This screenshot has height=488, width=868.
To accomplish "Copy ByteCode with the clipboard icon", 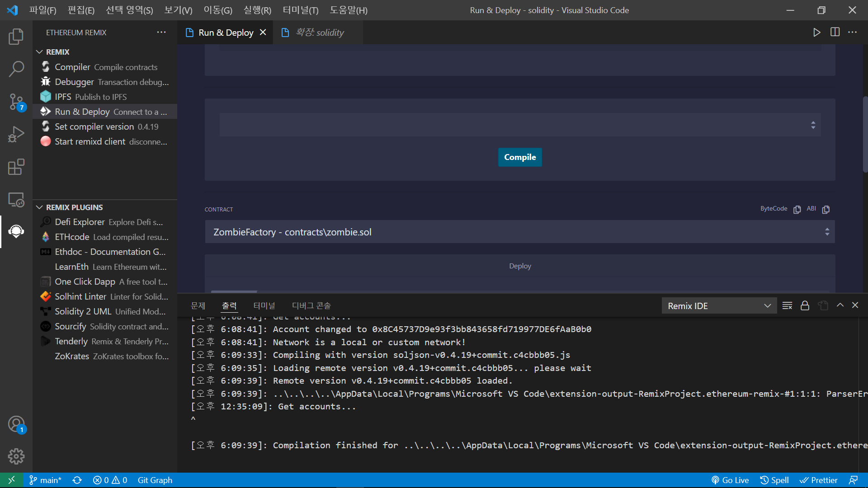I will pyautogui.click(x=797, y=209).
